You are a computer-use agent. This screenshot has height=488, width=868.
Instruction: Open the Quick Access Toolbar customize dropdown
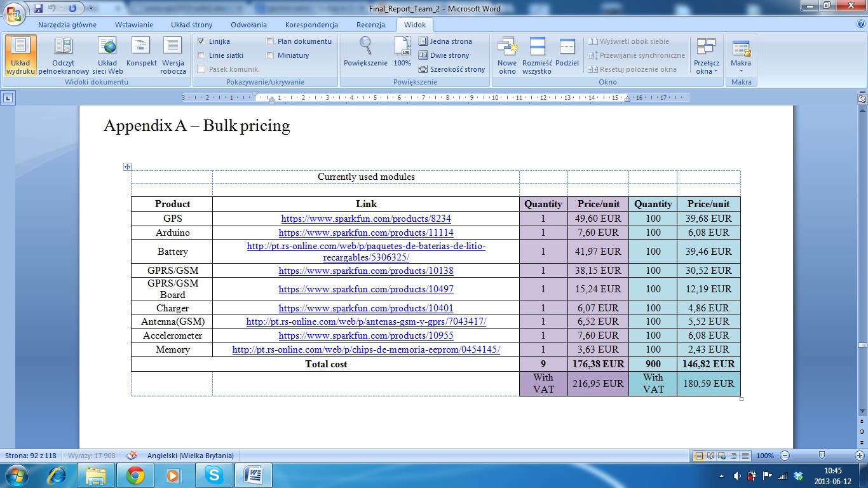(x=92, y=8)
